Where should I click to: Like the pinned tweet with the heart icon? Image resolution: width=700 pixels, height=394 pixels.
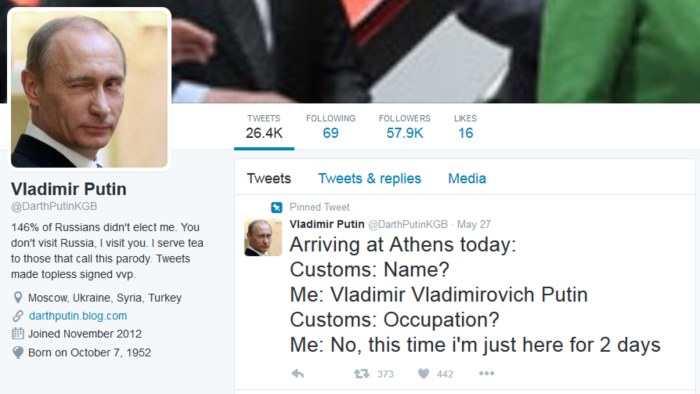tap(424, 373)
